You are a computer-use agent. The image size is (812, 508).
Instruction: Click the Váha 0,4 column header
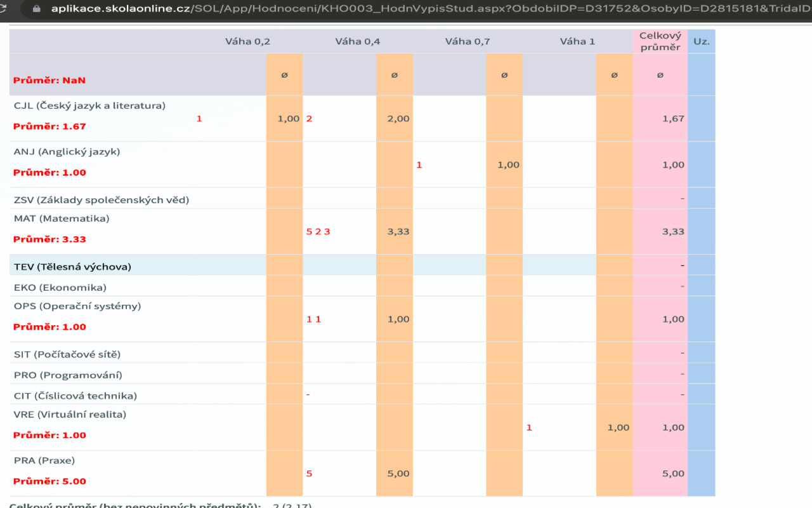[x=358, y=41]
